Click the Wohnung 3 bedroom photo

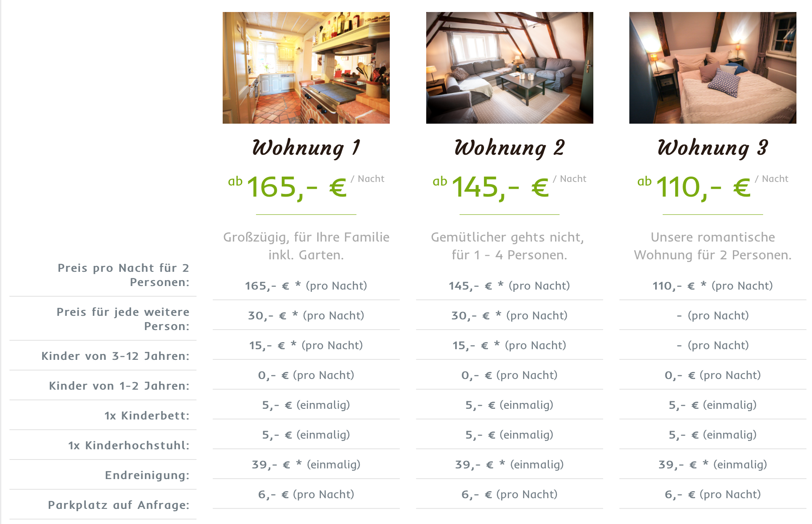coord(712,68)
